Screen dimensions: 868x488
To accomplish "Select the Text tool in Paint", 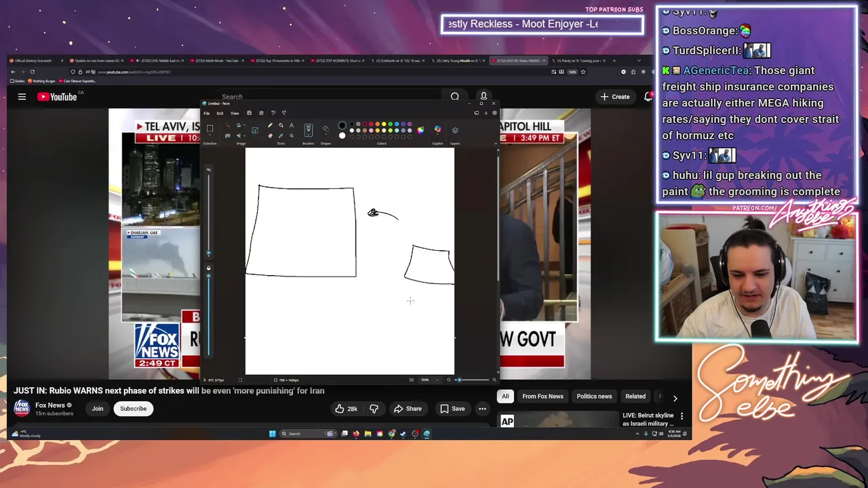I will (x=292, y=125).
